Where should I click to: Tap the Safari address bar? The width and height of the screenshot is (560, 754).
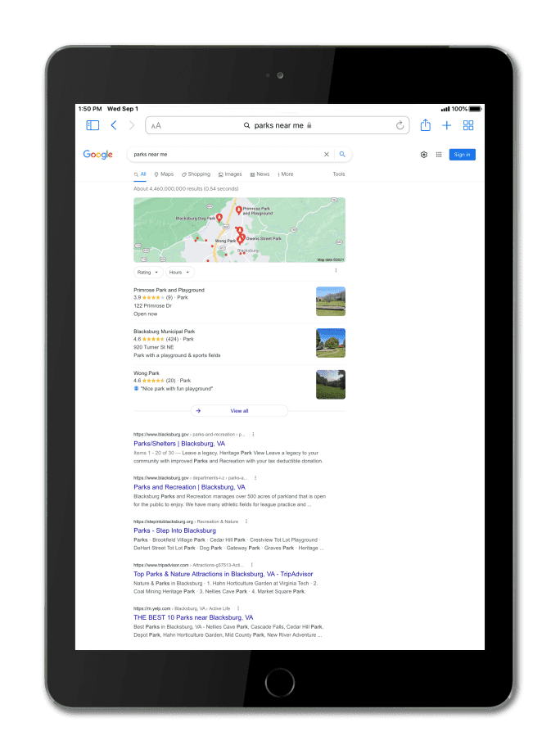pos(278,125)
